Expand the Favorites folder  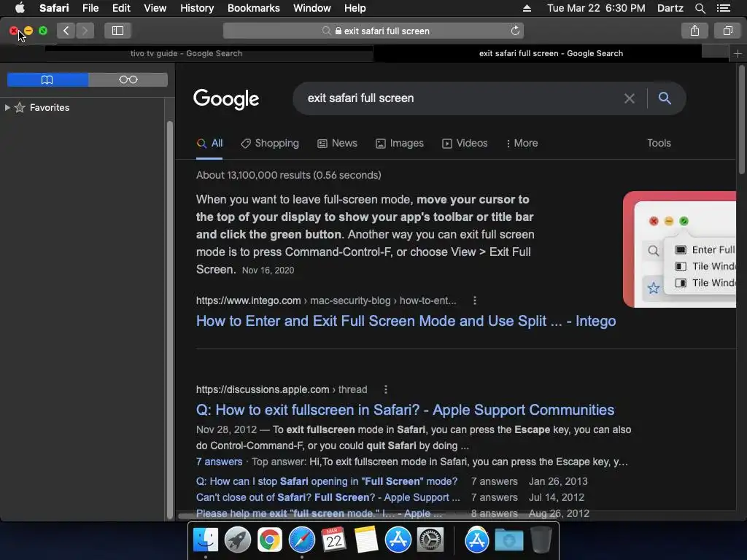coord(7,108)
